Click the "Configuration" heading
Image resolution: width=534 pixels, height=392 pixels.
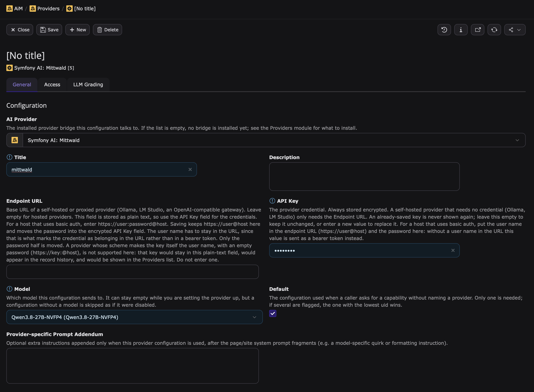(x=26, y=105)
